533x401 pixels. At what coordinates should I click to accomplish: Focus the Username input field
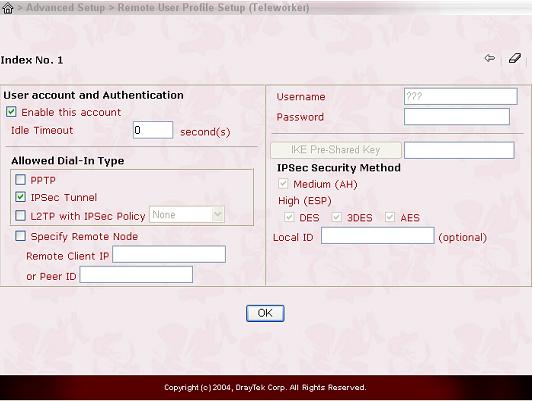[x=461, y=97]
